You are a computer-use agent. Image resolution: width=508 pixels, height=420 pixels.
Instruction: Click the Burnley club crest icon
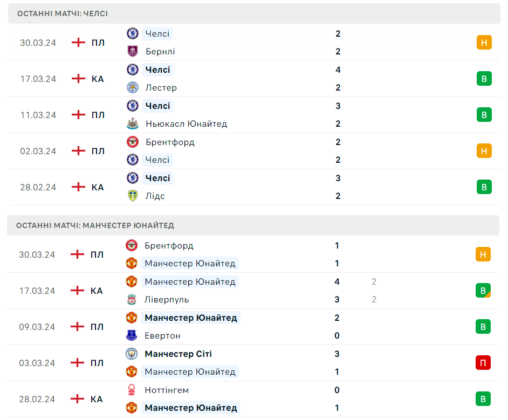point(132,51)
